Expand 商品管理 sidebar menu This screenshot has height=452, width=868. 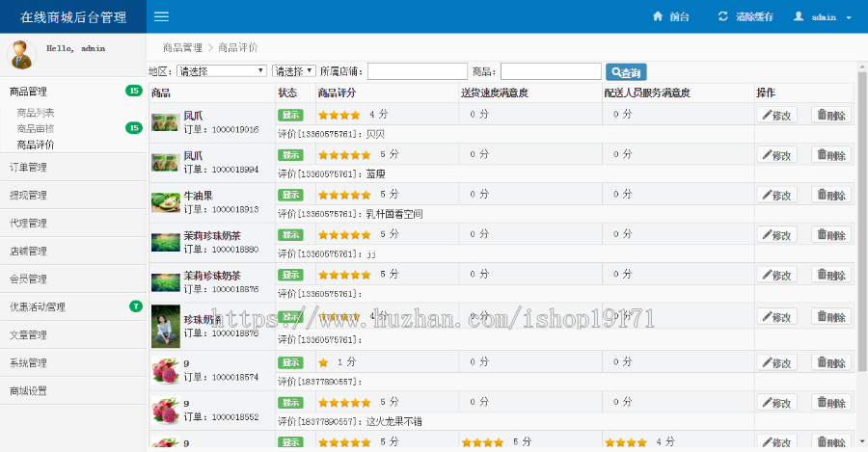click(73, 92)
